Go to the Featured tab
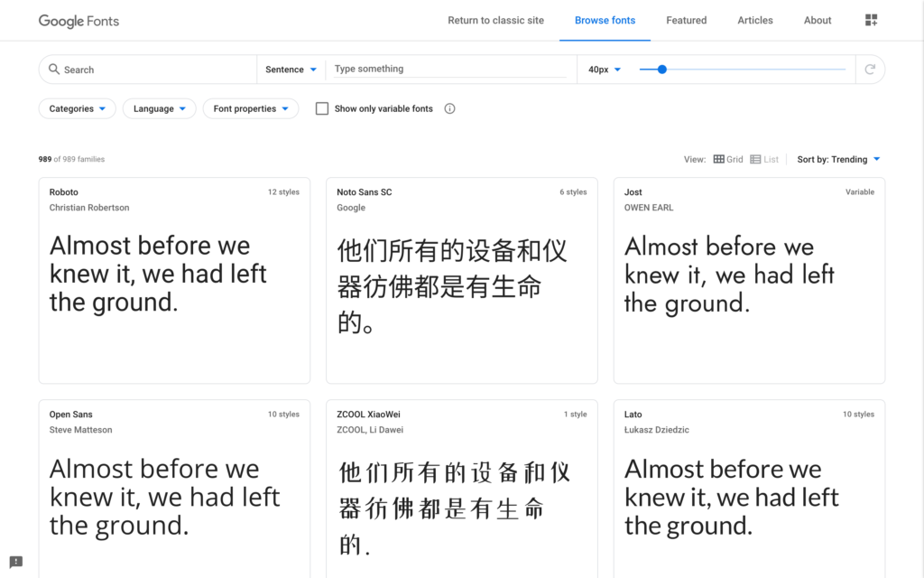The image size is (924, 578). (686, 20)
